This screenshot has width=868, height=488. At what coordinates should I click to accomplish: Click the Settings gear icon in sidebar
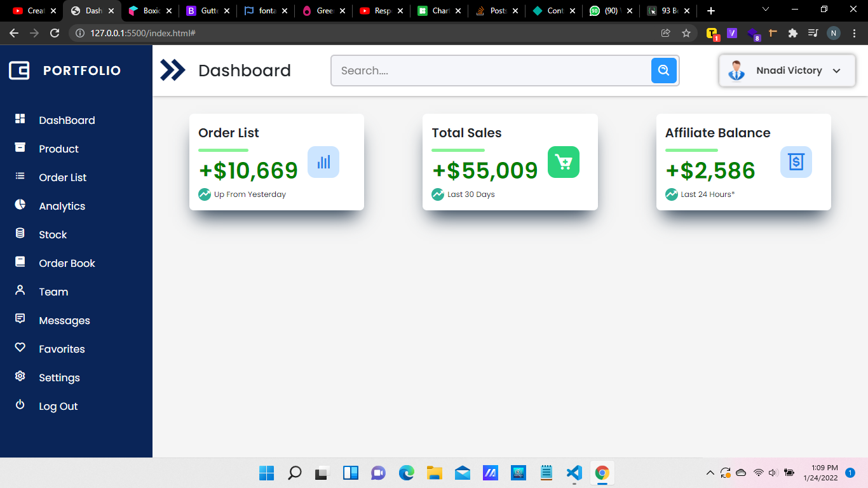[x=20, y=376]
